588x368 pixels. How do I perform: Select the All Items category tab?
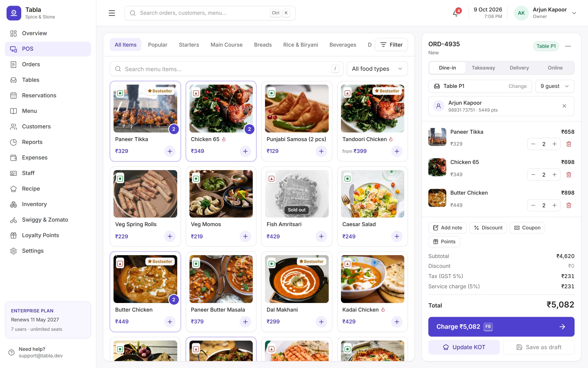click(125, 45)
